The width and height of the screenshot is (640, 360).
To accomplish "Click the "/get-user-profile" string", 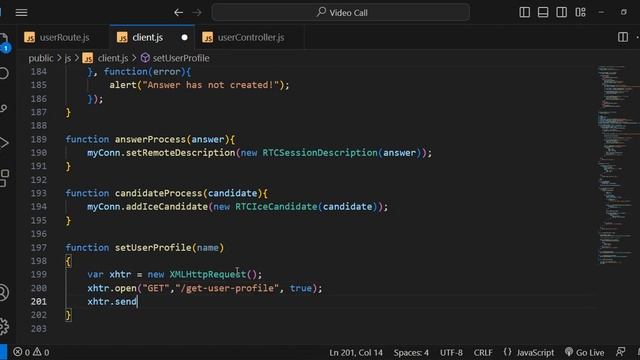I will tap(227, 288).
